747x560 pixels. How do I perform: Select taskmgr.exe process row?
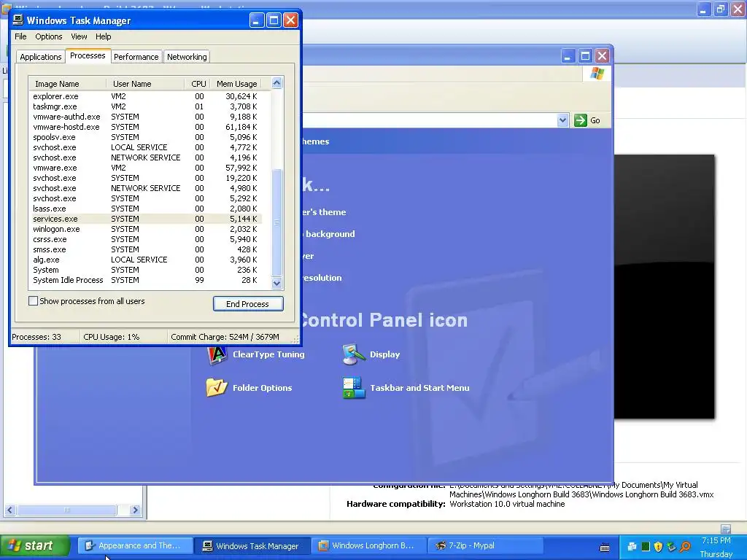coord(145,106)
